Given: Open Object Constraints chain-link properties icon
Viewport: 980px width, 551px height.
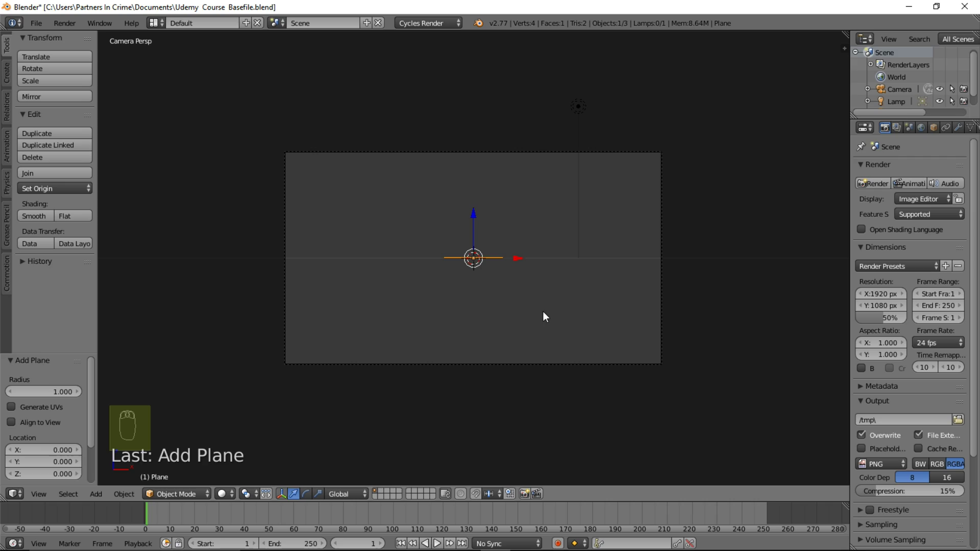Looking at the screenshot, I should click(946, 127).
